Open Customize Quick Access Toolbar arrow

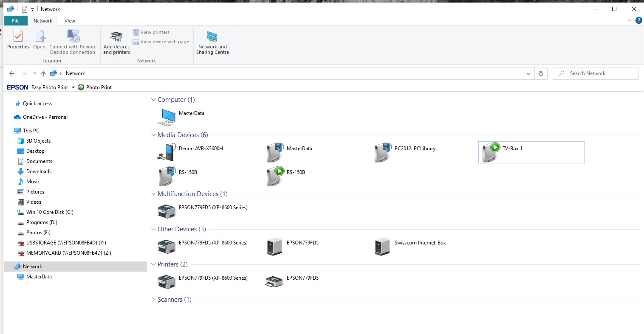[32, 9]
